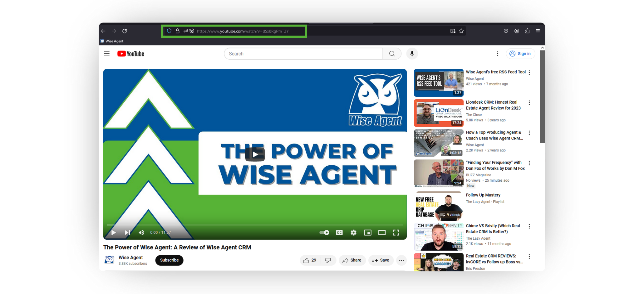
Task: Open options for Liondesk CRM video
Action: point(529,103)
